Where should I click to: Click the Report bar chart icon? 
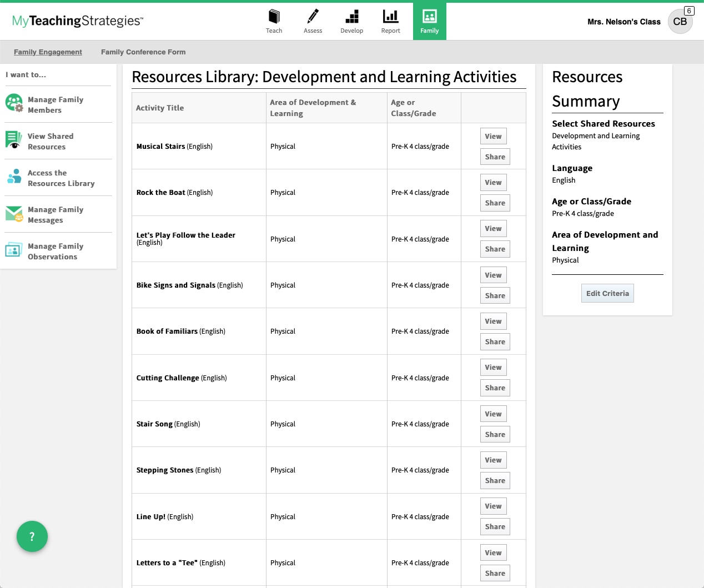click(x=390, y=17)
